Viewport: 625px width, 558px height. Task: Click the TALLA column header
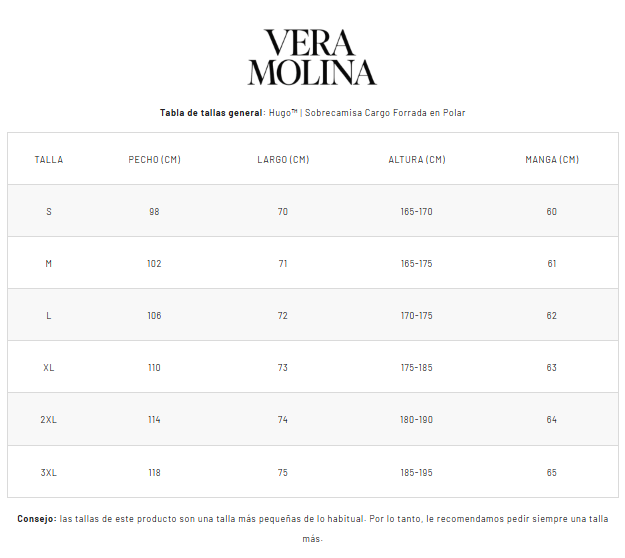pos(49,160)
